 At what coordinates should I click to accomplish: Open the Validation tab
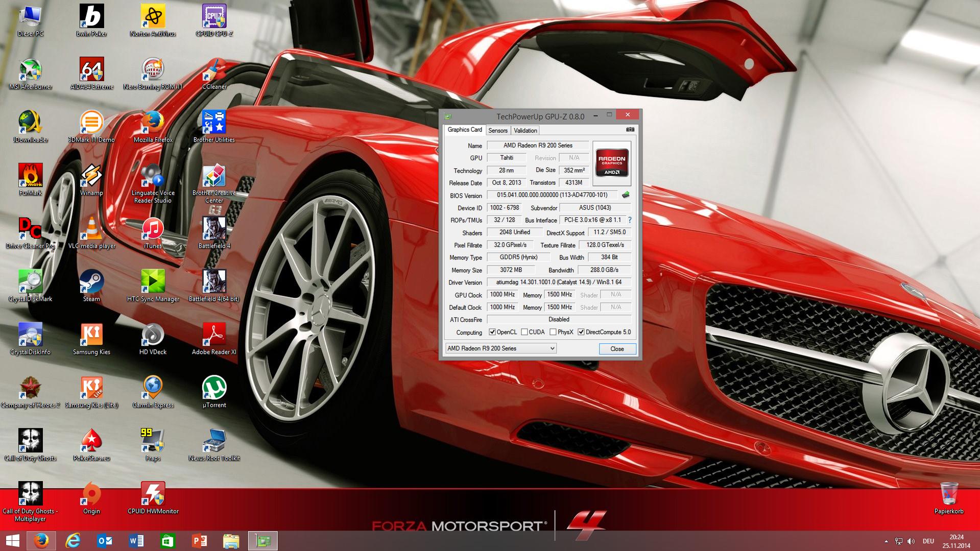[525, 130]
